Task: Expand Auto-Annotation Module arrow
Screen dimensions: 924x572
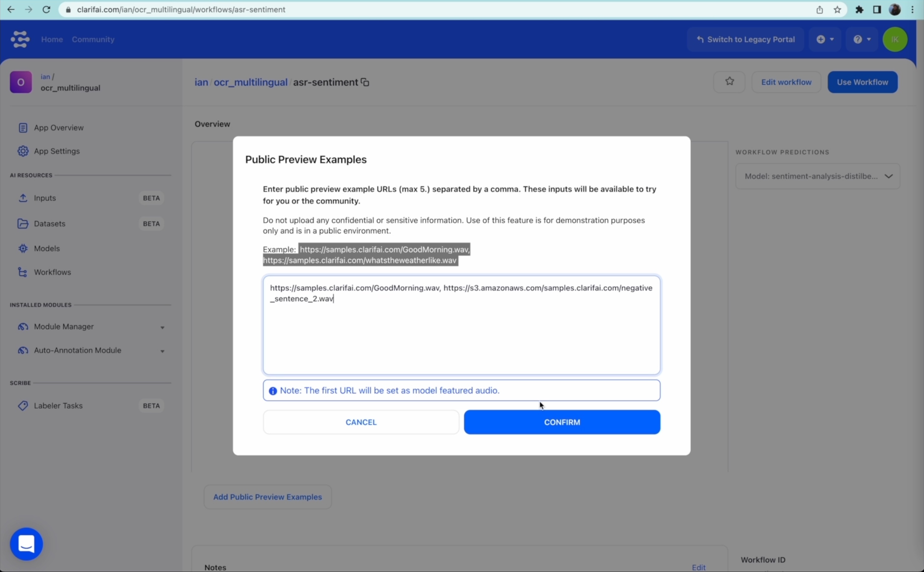Action: pos(162,351)
